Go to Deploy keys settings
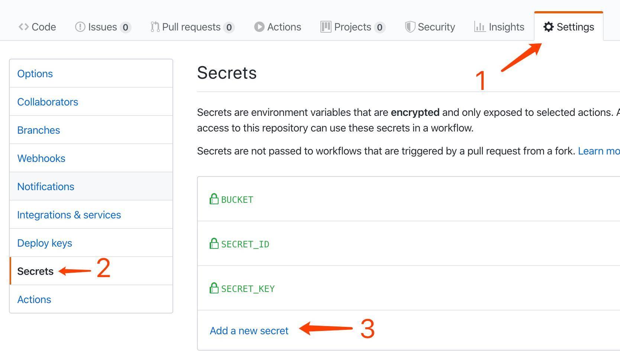 pos(44,243)
